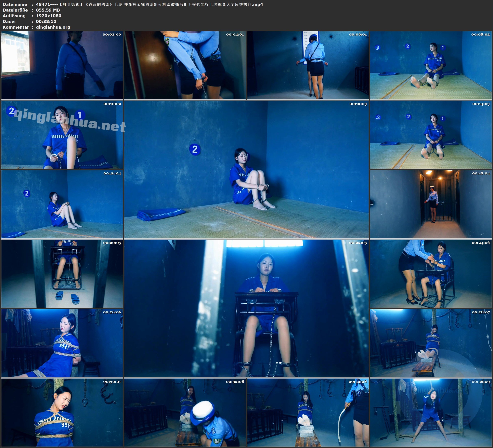Click the Dateiname .mp4 file name text
Image resolution: width=493 pixels, height=448 pixels.
[x=149, y=4]
